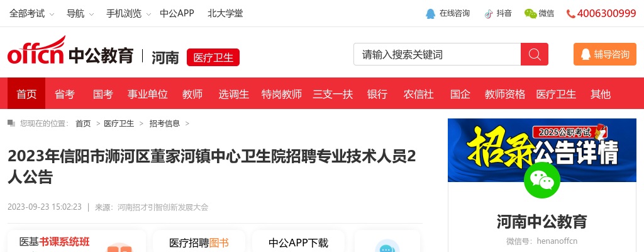Click the 辅导咨询 orange button
Image resolution: width=644 pixels, height=252 pixels.
pos(604,54)
